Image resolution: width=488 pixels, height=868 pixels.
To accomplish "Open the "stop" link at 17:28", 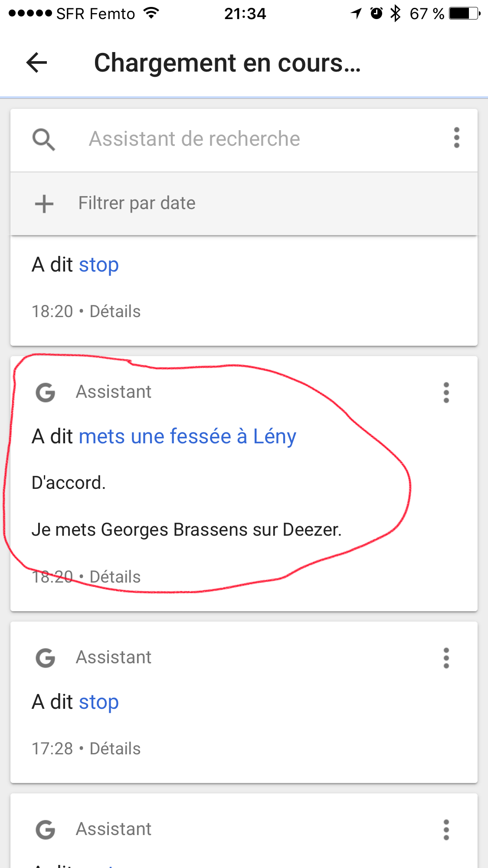I will point(98,702).
